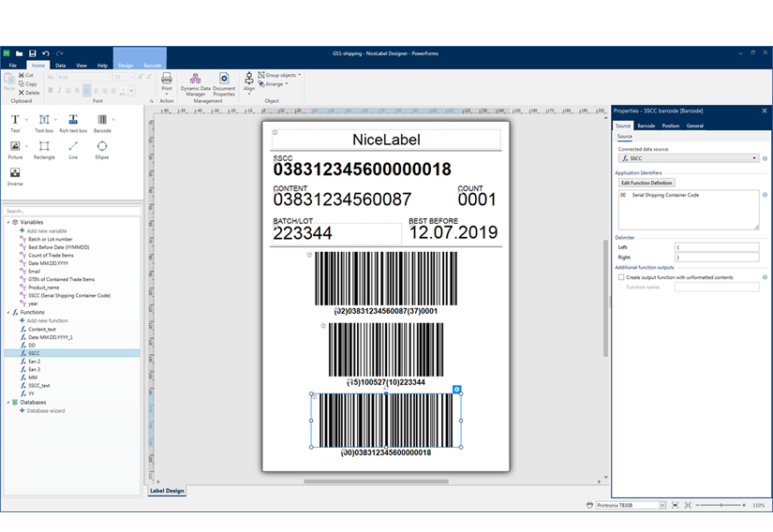
Task: Enable Create output function with unformatted contents
Action: [x=621, y=277]
